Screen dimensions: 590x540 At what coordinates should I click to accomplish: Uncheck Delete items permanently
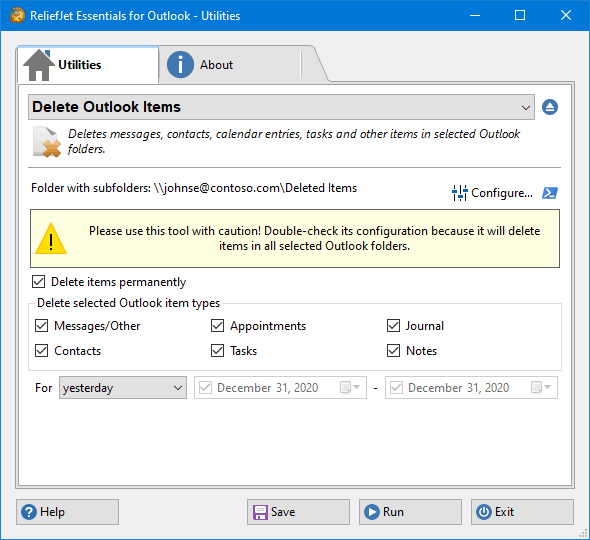click(x=39, y=281)
